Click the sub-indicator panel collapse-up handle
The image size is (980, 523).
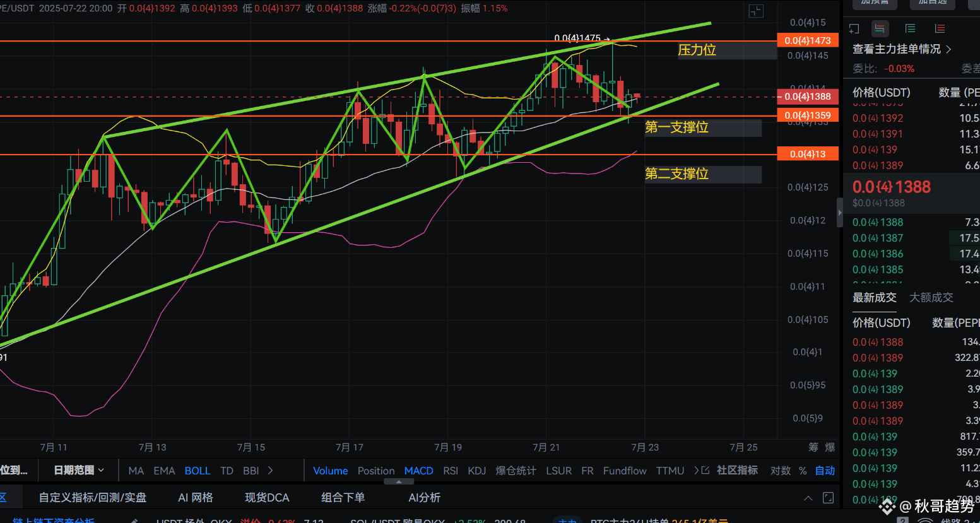tap(399, 481)
